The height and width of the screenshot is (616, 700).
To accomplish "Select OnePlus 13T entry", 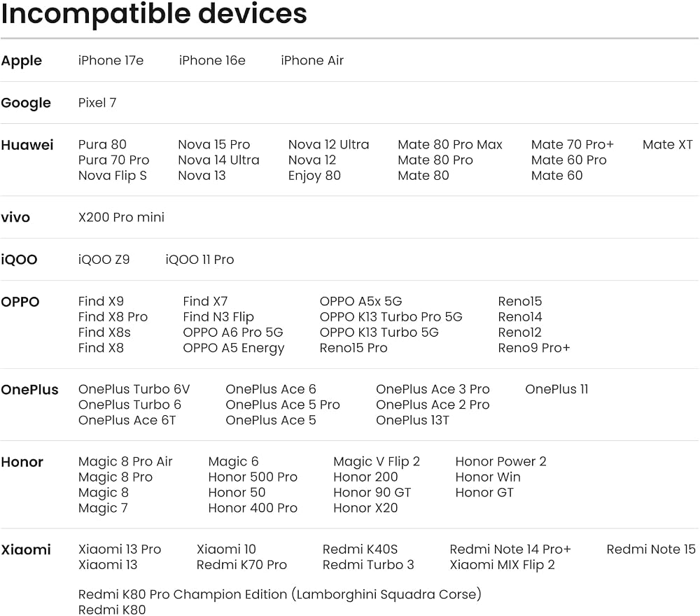I will (412, 421).
